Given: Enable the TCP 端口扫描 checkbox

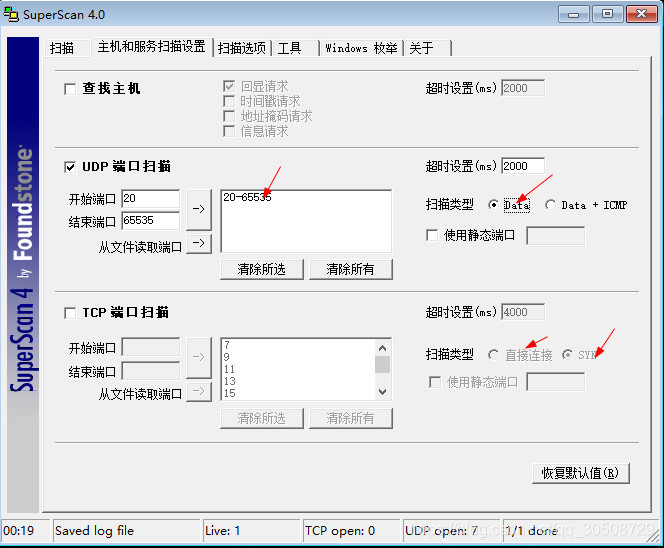Looking at the screenshot, I should (70, 313).
